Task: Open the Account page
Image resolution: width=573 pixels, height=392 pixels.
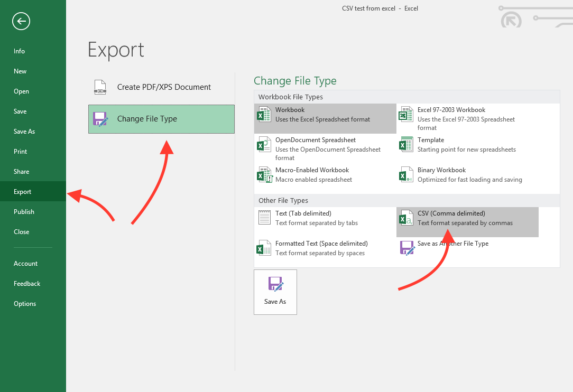Action: tap(26, 264)
